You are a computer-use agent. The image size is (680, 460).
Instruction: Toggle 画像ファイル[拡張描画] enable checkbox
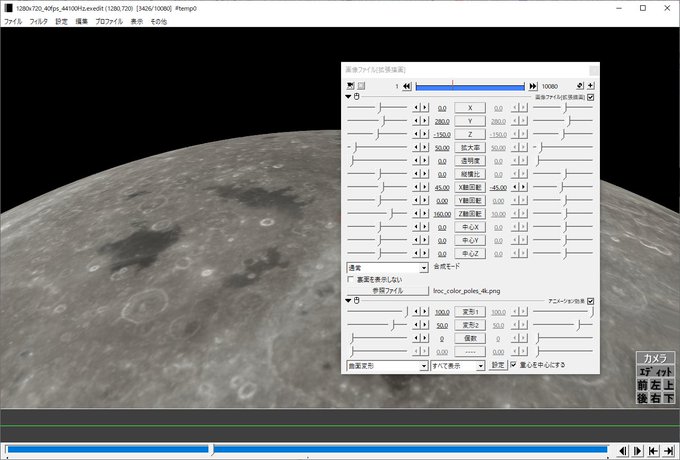(591, 97)
